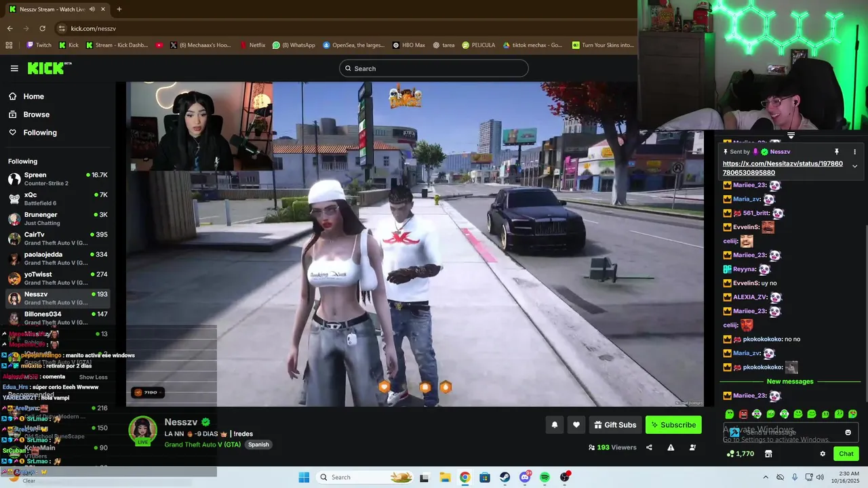
Task: Open CairTv channel in Following list
Action: coord(58,239)
